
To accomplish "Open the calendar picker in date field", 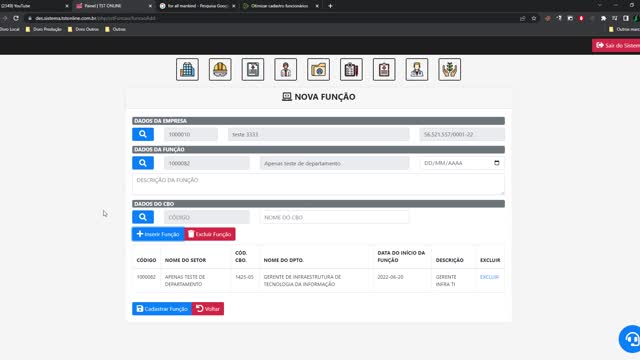I will pos(497,163).
